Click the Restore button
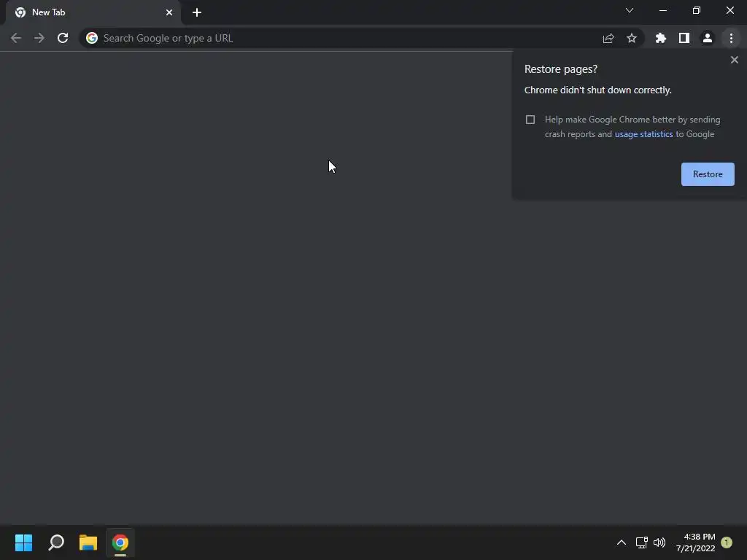The width and height of the screenshot is (747, 560). [x=708, y=174]
